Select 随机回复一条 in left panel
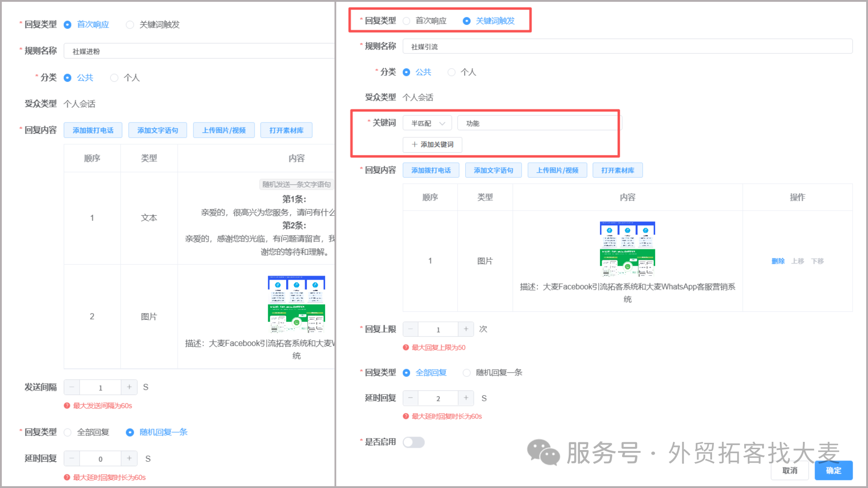The width and height of the screenshot is (868, 488). [130, 432]
